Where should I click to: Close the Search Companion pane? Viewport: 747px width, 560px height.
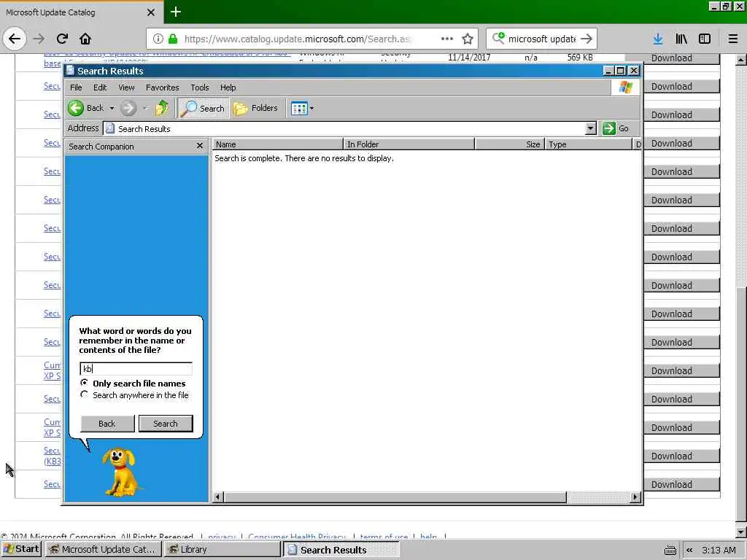(200, 146)
